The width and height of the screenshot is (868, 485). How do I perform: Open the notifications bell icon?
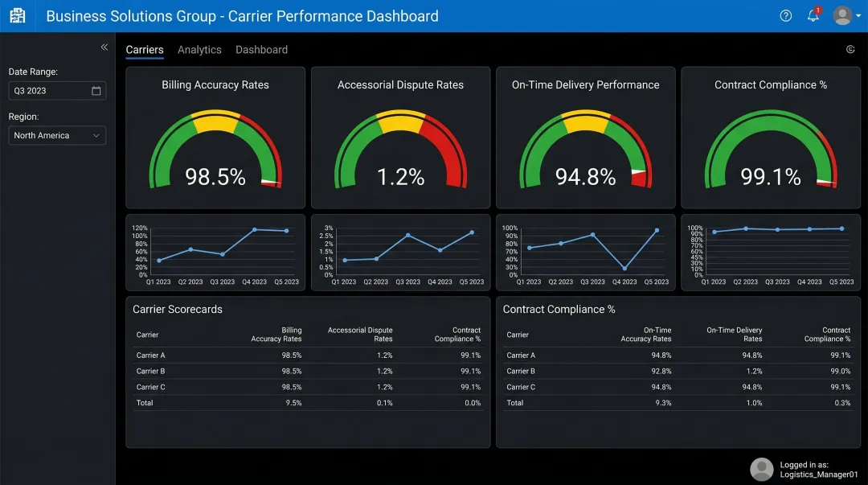point(813,15)
